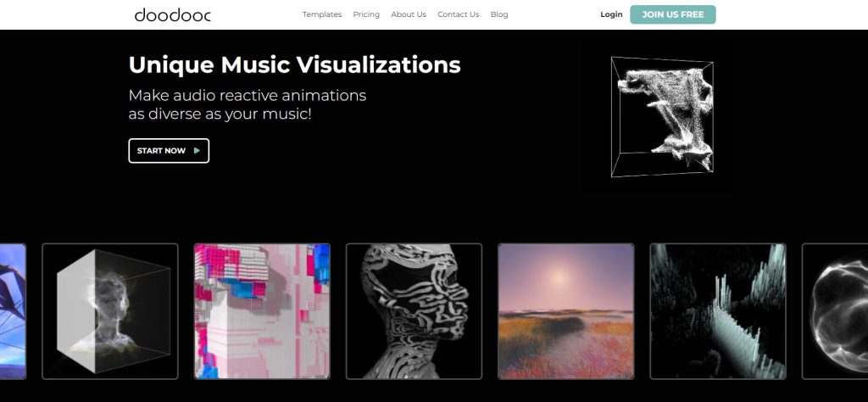Click the partially visible blue polygon thumbnail

13,310
